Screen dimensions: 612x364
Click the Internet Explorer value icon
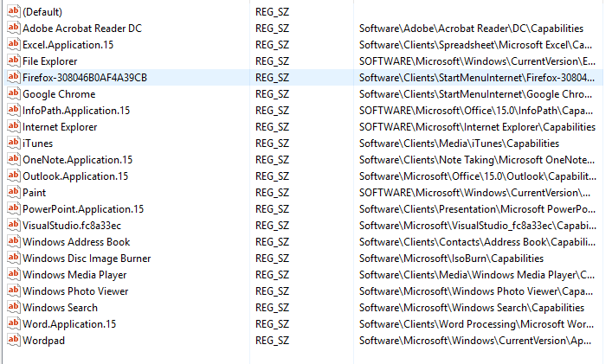coord(13,126)
